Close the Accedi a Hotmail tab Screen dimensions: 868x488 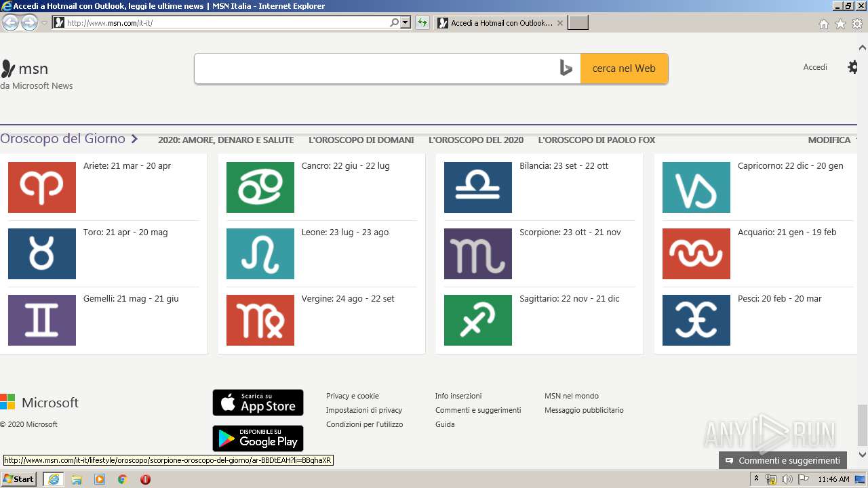pos(560,23)
